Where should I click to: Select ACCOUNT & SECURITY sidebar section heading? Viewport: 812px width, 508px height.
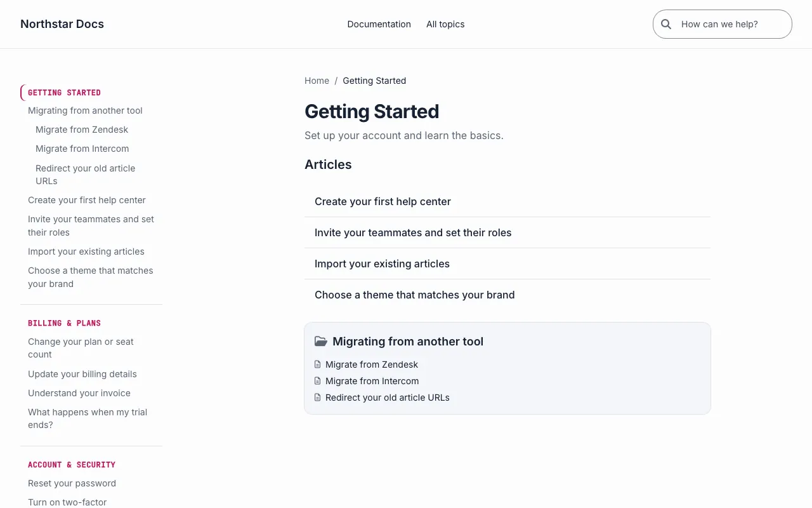pyautogui.click(x=72, y=465)
